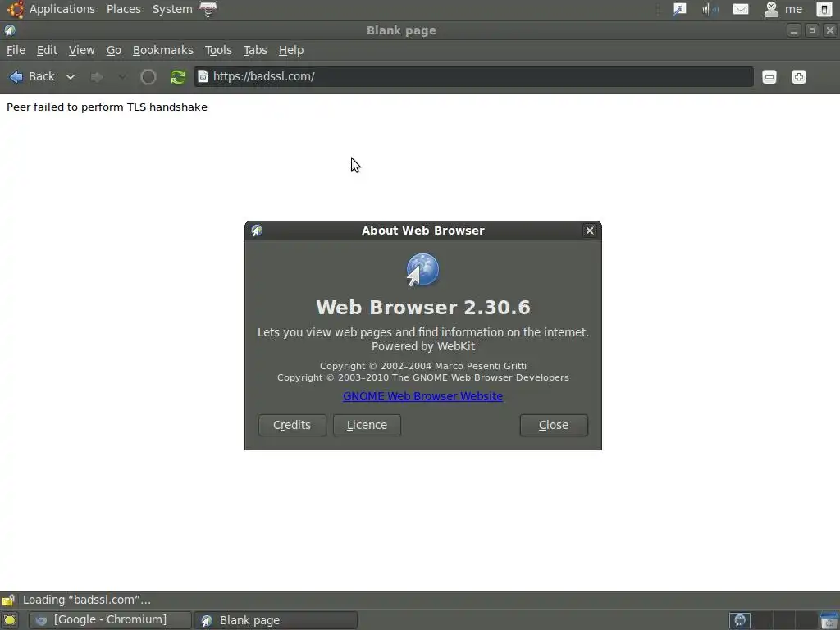Click the globe Web Browser logo

click(422, 269)
